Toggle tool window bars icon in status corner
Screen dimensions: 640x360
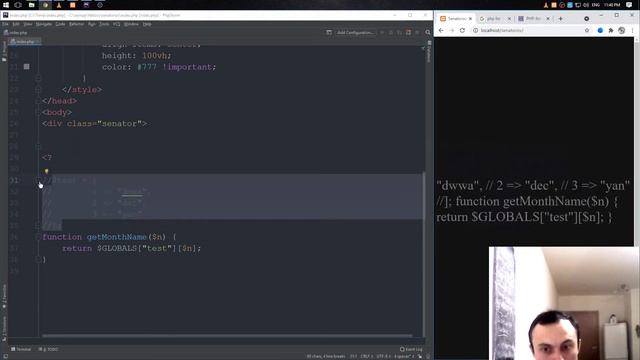point(5,356)
